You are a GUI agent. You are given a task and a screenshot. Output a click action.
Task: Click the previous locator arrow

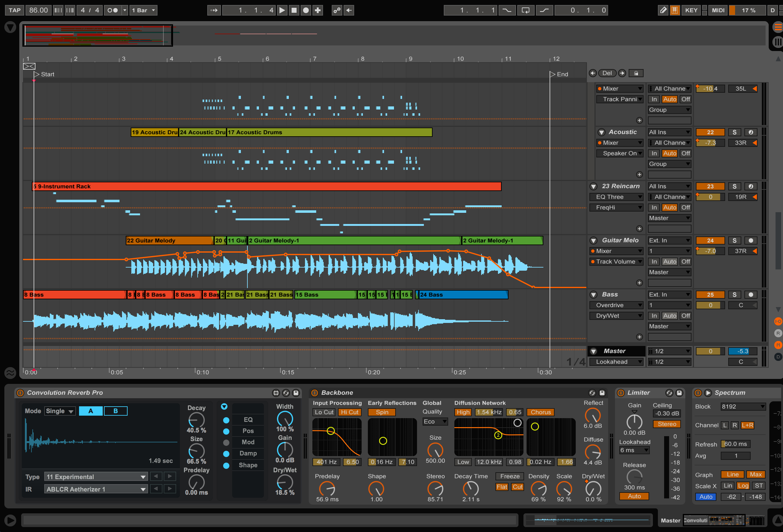593,73
